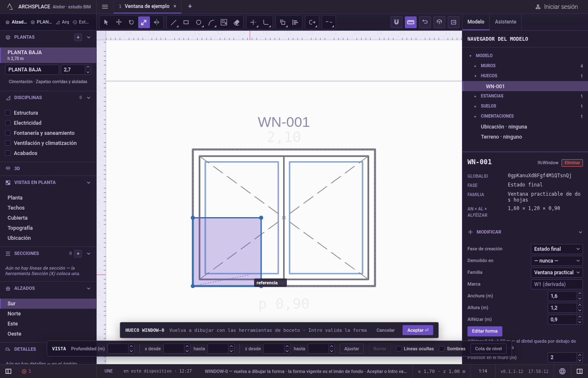Open the Demolido en dropdown
The height and width of the screenshot is (378, 588).
click(557, 261)
